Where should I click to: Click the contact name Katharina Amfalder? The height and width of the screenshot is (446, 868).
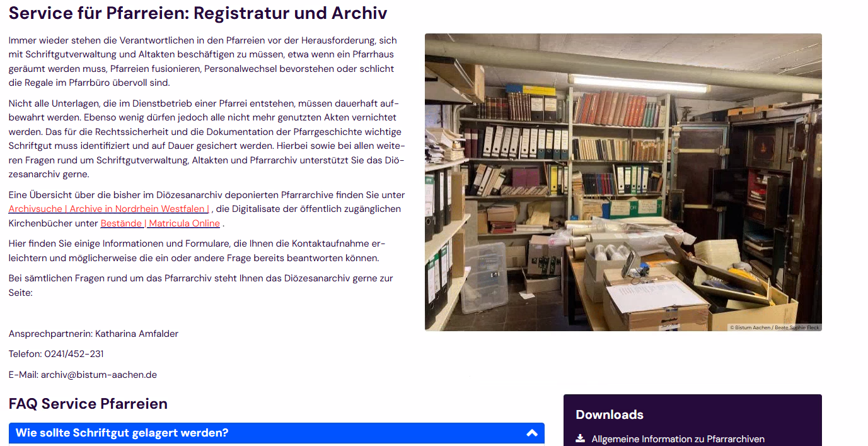click(x=137, y=334)
